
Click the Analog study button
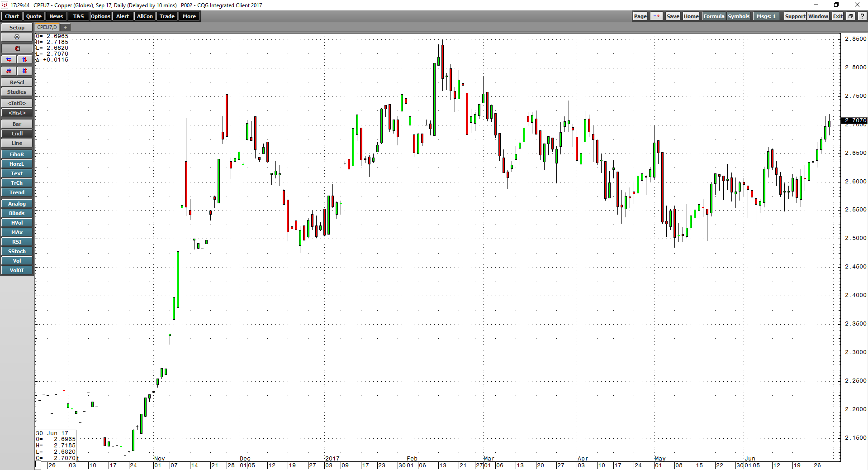pyautogui.click(x=17, y=204)
